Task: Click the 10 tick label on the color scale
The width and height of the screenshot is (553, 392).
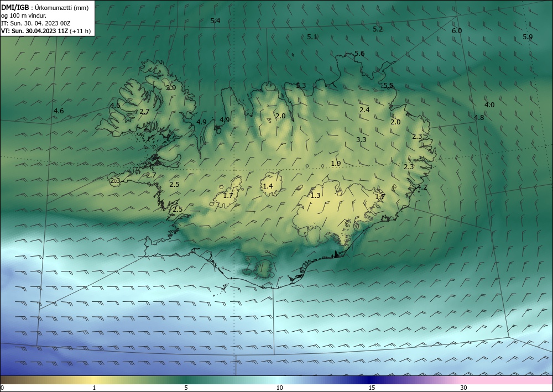Action: click(x=279, y=388)
